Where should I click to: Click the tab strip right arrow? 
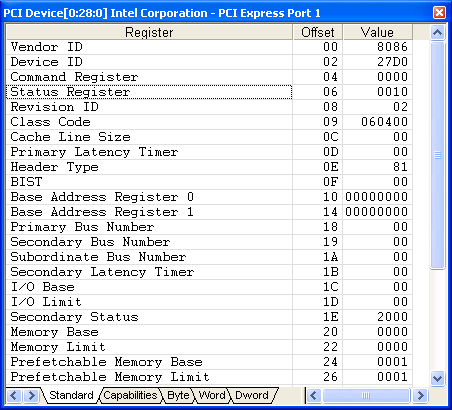pos(31,396)
